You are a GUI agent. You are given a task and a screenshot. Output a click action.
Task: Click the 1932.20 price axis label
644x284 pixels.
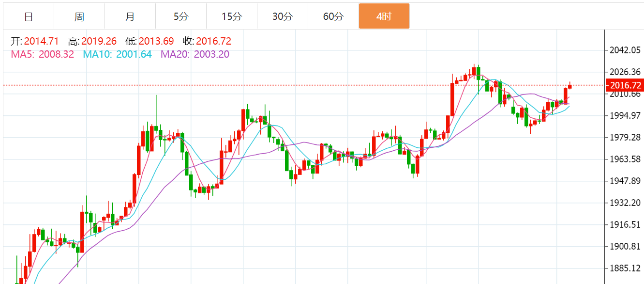click(x=626, y=203)
